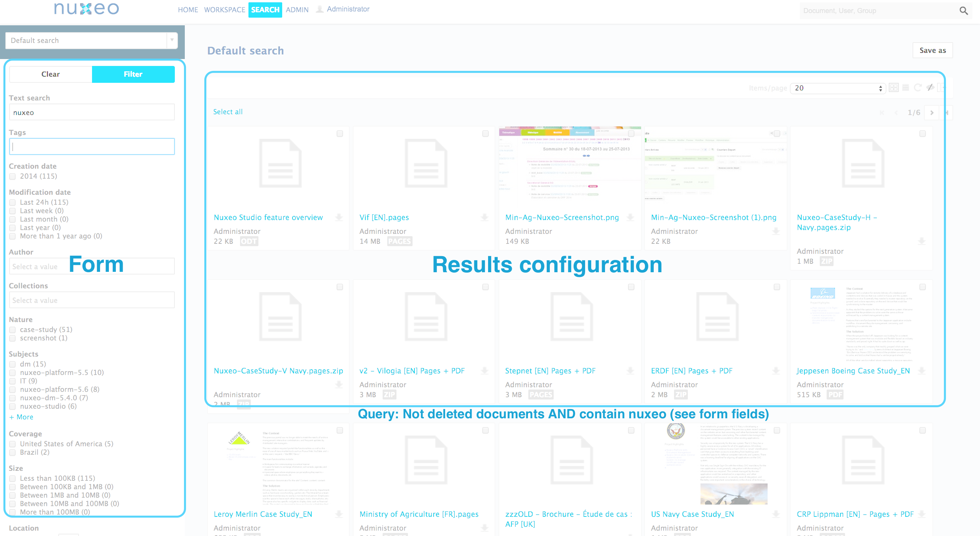980x536 pixels.
Task: Check the 2014 creation date filter
Action: click(x=13, y=176)
